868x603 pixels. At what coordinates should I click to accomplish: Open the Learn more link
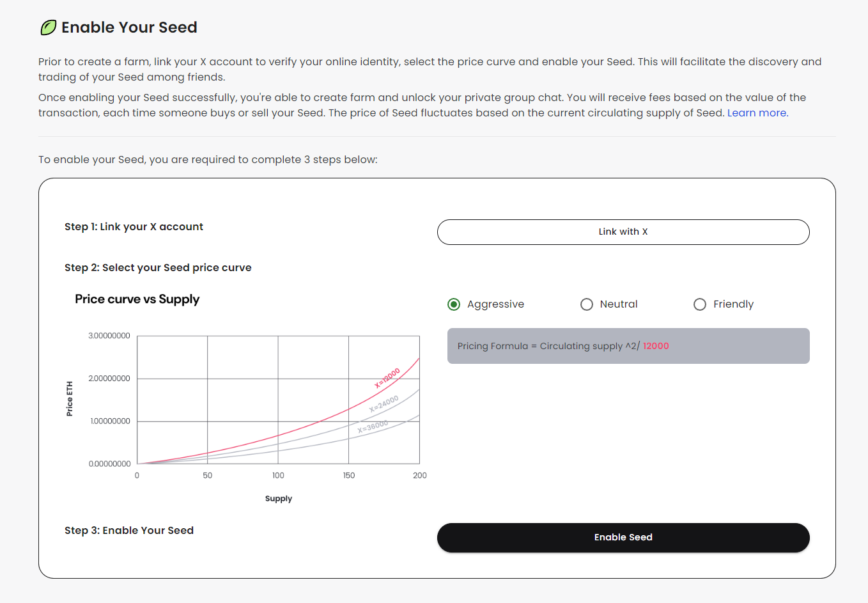point(757,113)
